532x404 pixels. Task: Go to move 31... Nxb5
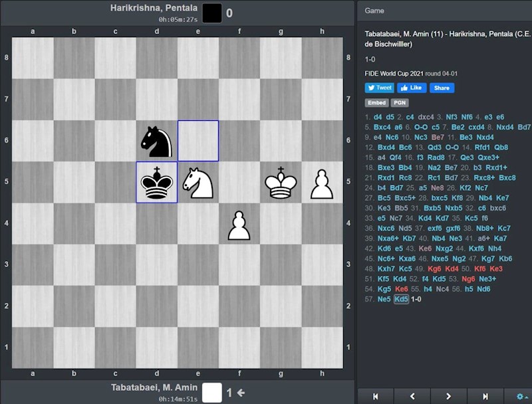point(454,208)
